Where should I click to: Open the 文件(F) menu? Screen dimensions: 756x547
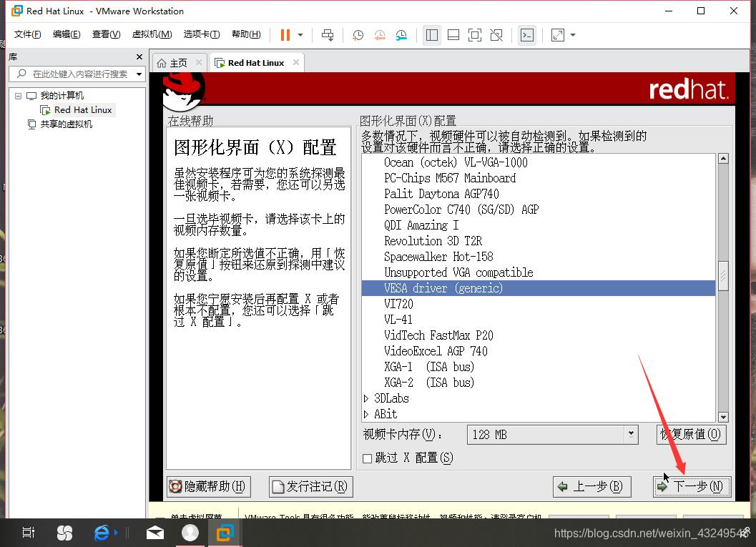tap(27, 34)
